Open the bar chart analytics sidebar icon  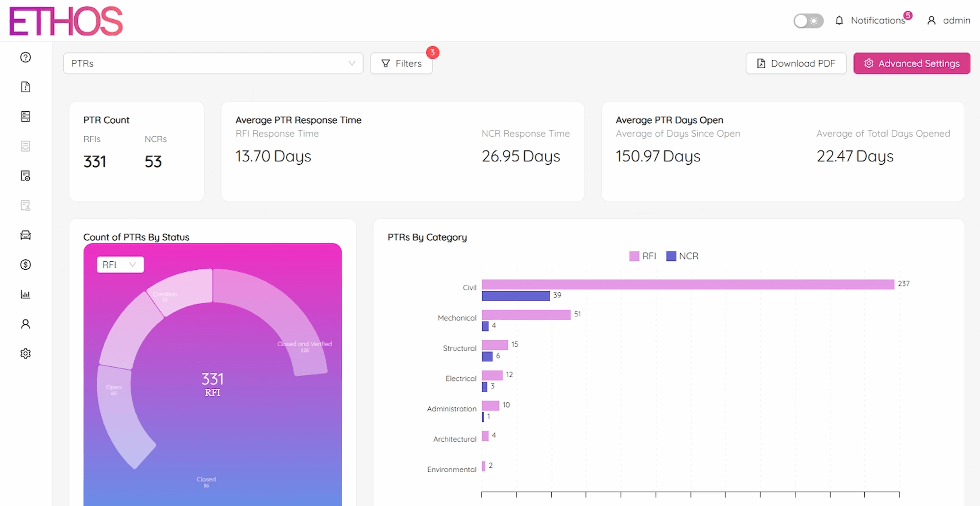[24, 294]
